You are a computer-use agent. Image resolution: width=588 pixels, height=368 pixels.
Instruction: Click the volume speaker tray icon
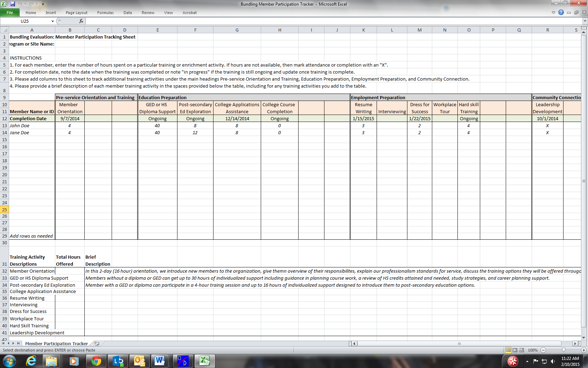[553, 361]
